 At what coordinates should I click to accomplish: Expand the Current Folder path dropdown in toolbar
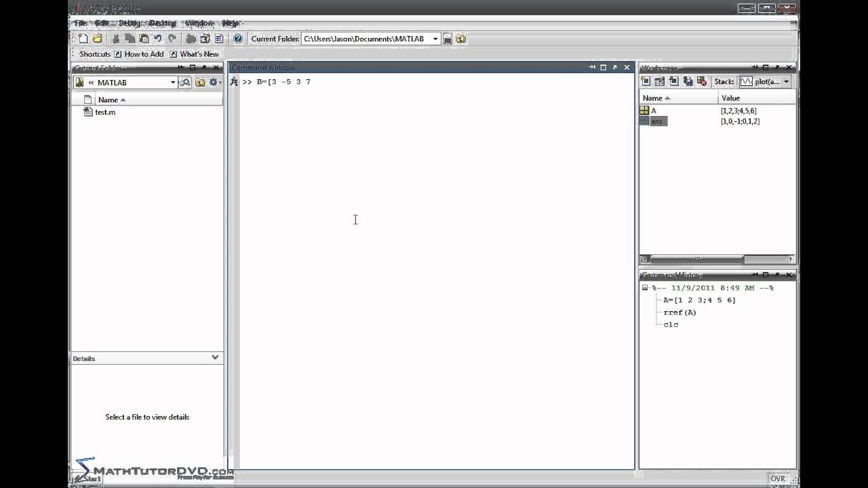(435, 39)
